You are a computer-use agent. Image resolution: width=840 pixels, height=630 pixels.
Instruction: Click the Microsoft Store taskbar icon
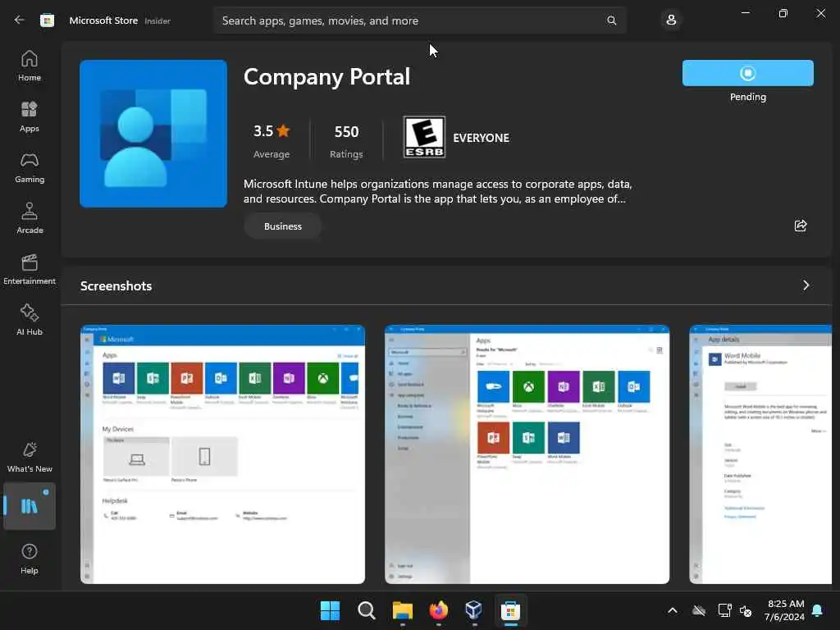[510, 610]
